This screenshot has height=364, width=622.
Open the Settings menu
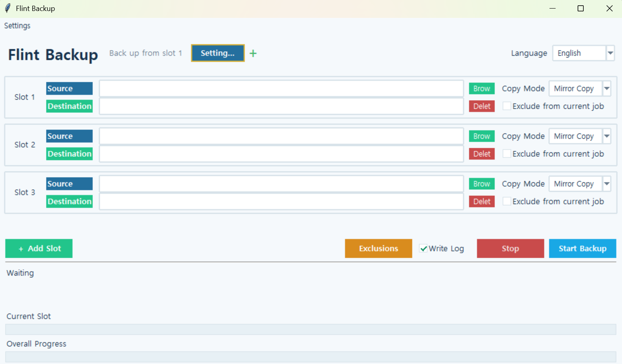[x=17, y=26]
